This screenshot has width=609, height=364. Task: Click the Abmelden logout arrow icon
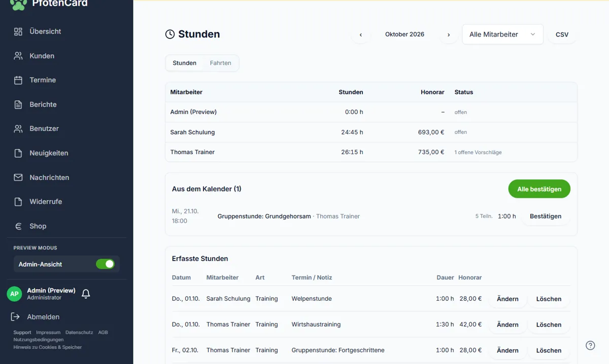coord(15,317)
